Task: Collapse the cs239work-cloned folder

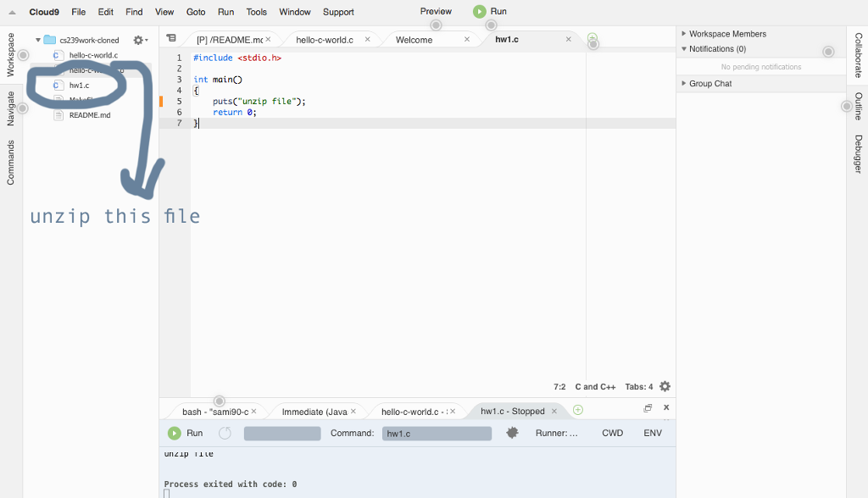Action: 37,40
